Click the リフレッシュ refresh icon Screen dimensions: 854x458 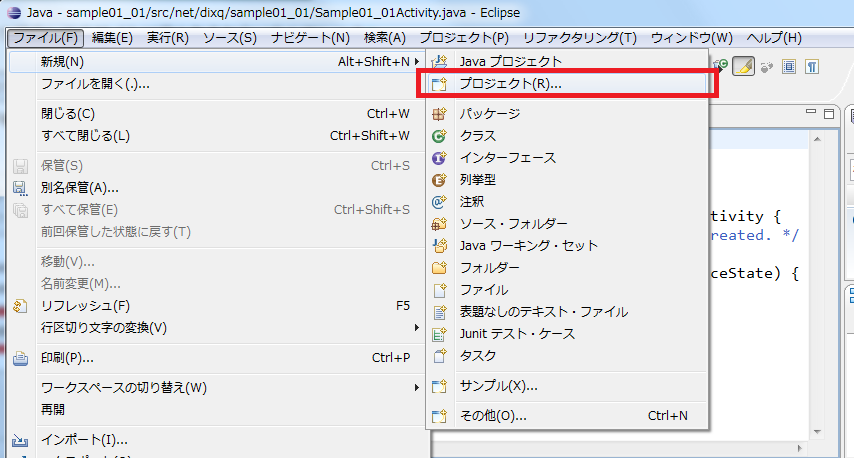[20, 306]
